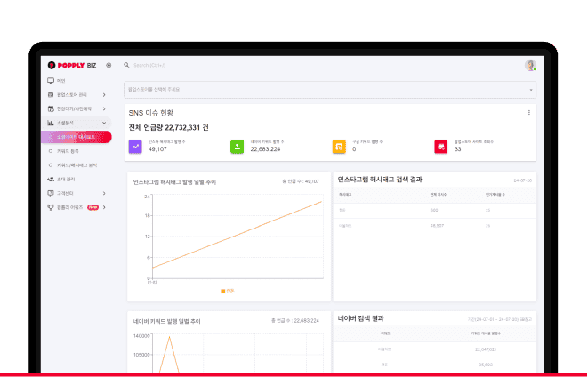Screen dimensions: 588x377
Task: Toggle the orange legend under Instagram chart
Action: (x=228, y=291)
